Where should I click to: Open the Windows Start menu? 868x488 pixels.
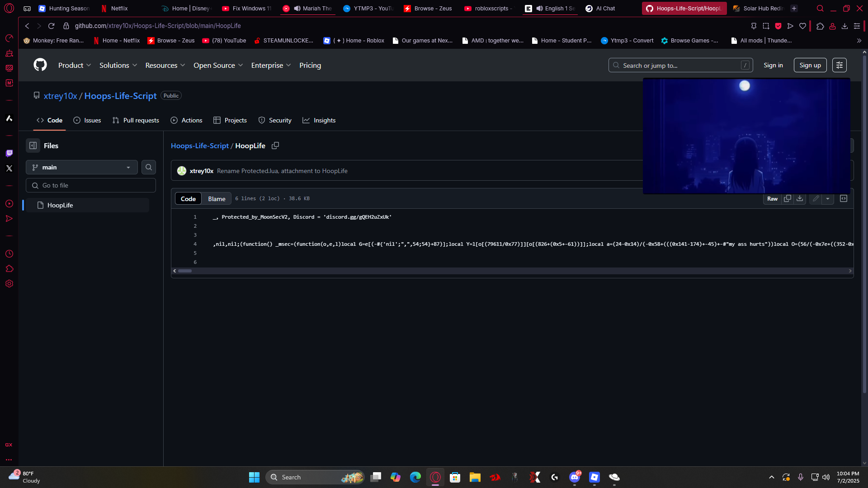(254, 477)
